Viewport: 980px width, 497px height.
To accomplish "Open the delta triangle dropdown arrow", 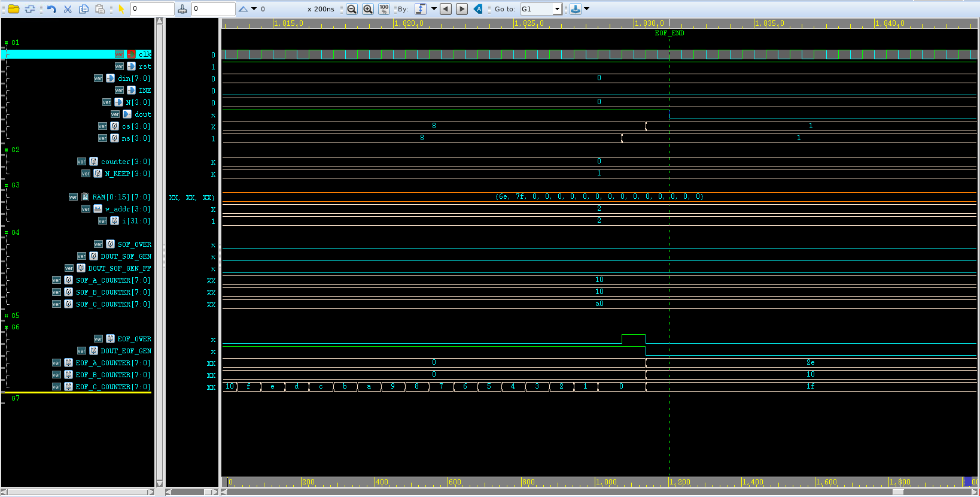I will coord(254,9).
